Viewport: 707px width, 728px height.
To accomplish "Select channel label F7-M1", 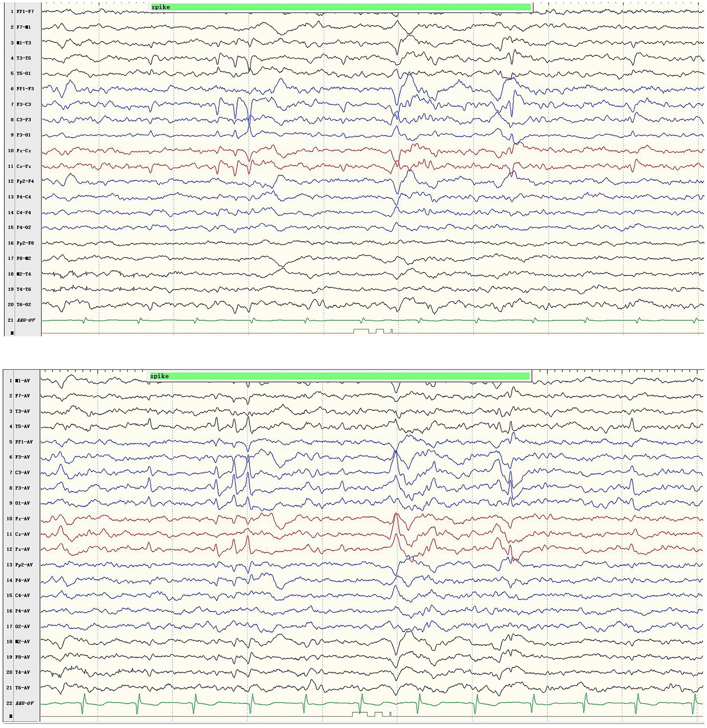I will click(x=24, y=27).
